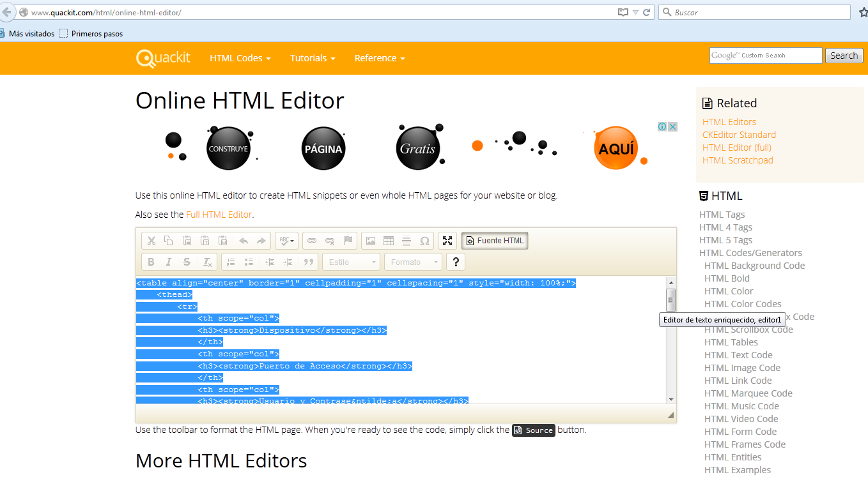868x477 pixels.
Task: Click the question mark About icon
Action: point(455,262)
